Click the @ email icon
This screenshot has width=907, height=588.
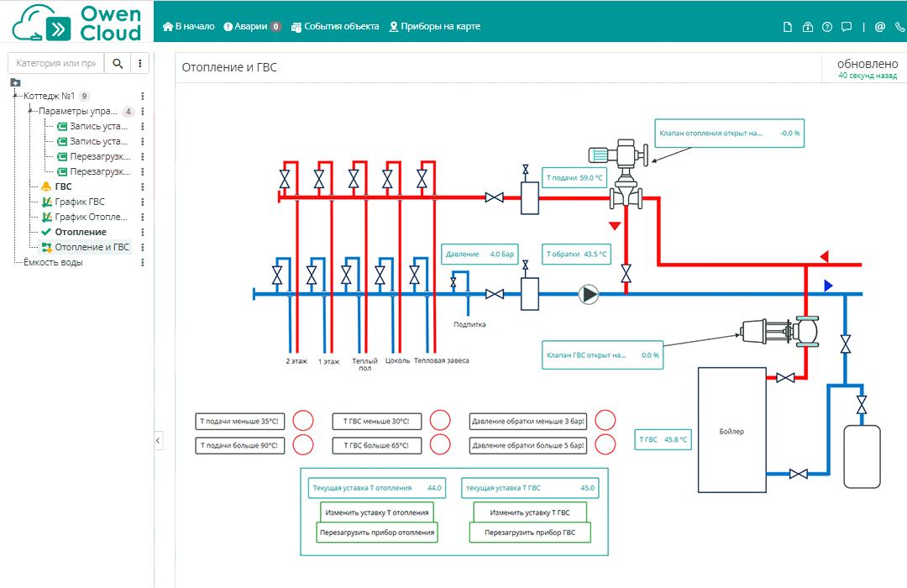pos(879,27)
